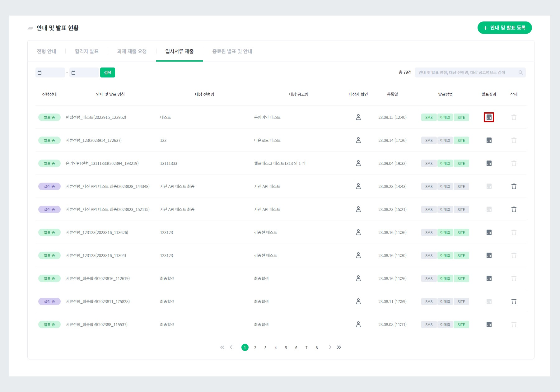
Task: View recipients for 23.08.11 (17:59) row
Action: click(x=358, y=301)
